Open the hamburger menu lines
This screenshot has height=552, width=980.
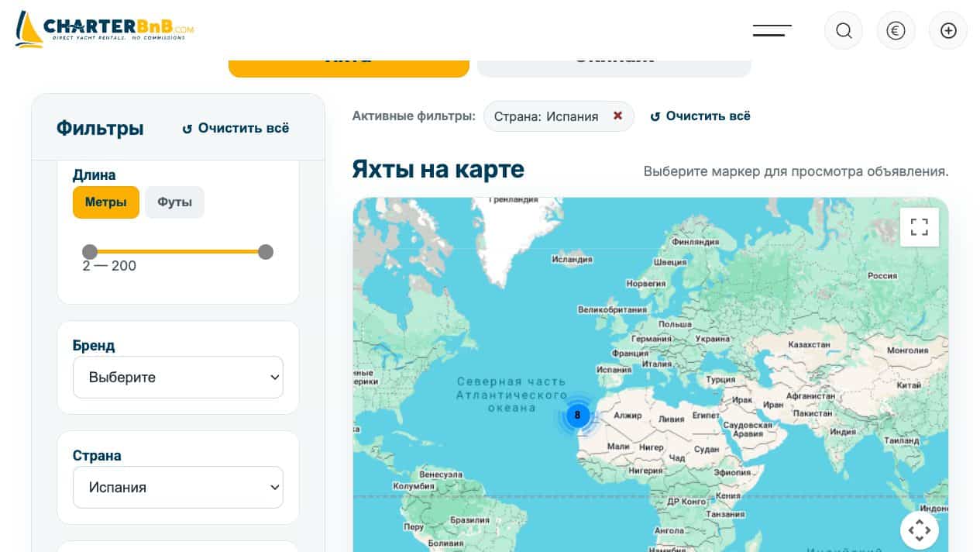pos(772,30)
